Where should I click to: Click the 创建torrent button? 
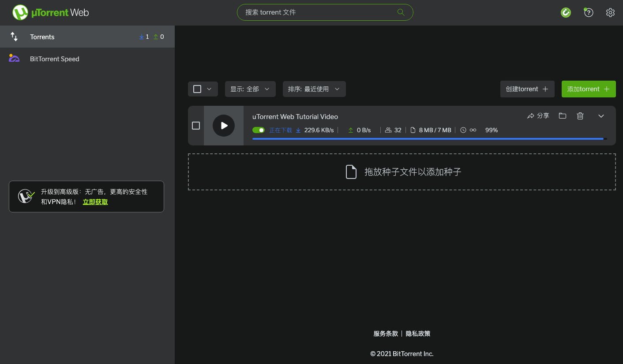click(x=527, y=89)
